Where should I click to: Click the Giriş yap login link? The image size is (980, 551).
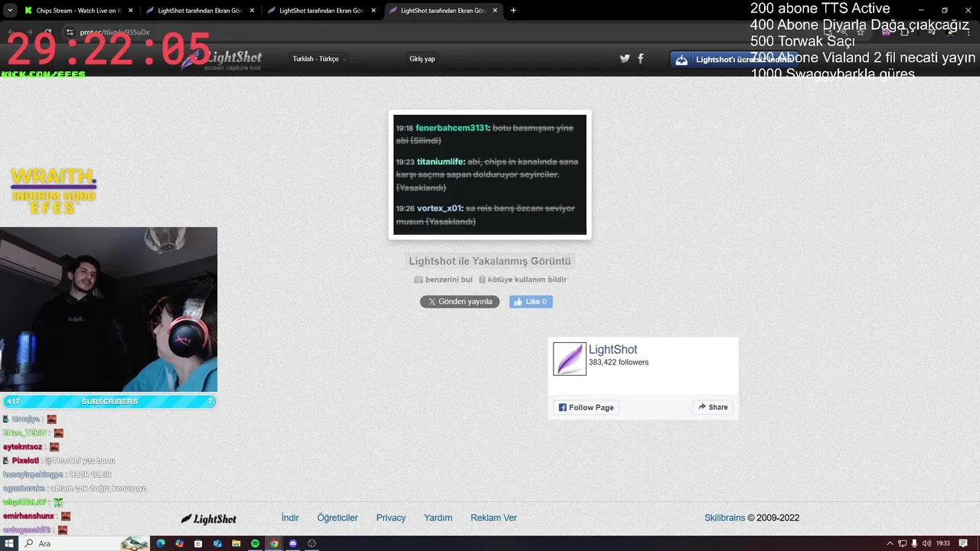[x=422, y=59]
